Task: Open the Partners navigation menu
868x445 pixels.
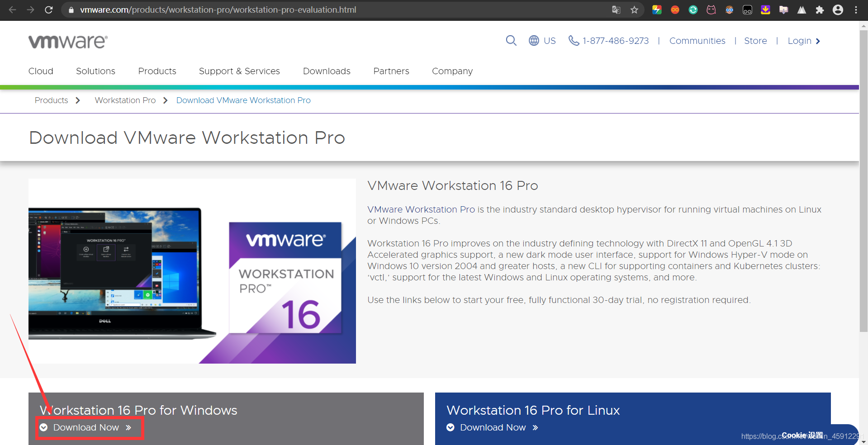Action: coord(391,71)
